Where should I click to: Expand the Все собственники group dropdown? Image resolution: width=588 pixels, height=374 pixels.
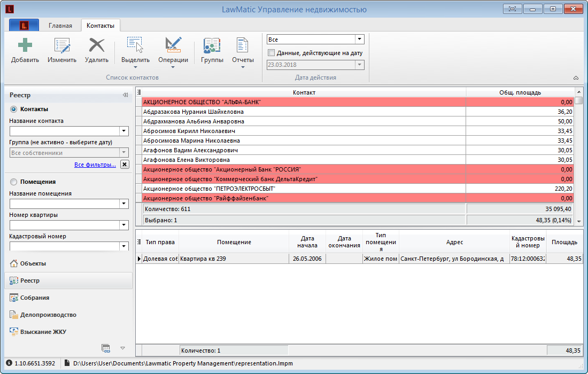(124, 152)
